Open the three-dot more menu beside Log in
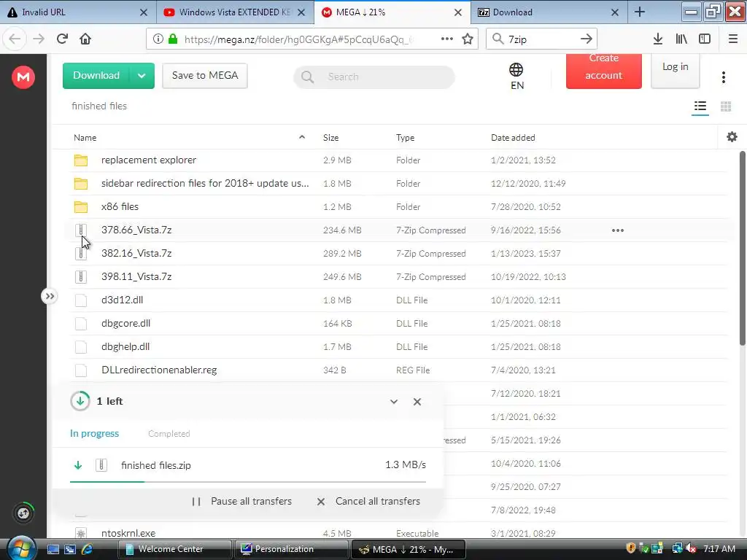 pyautogui.click(x=723, y=77)
